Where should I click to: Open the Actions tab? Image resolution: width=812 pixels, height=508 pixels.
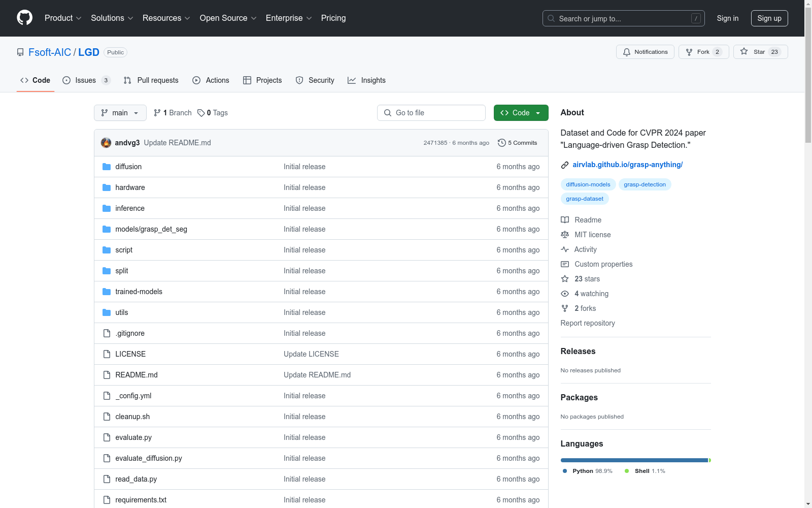211,80
